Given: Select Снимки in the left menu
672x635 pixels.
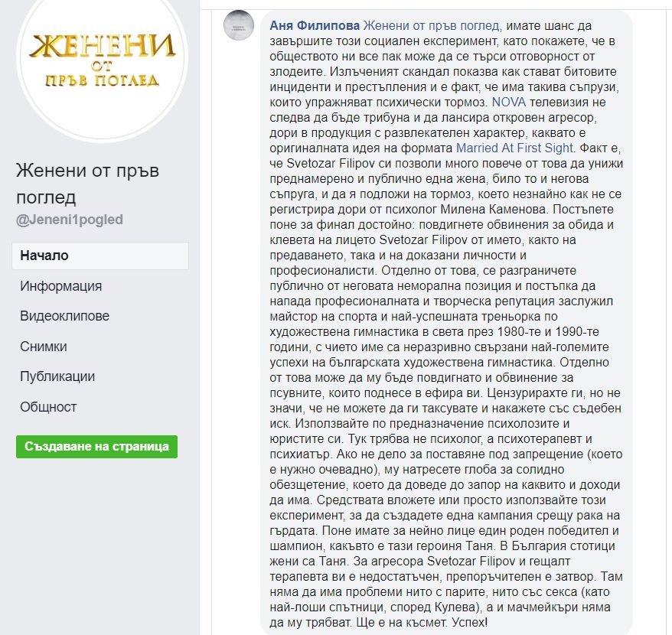Looking at the screenshot, I should tap(44, 347).
